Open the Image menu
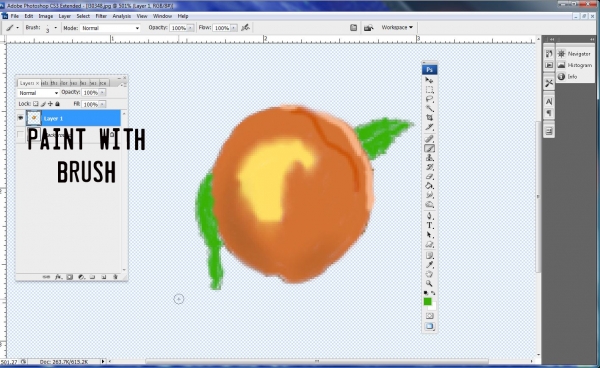600x368 pixels. tap(46, 16)
